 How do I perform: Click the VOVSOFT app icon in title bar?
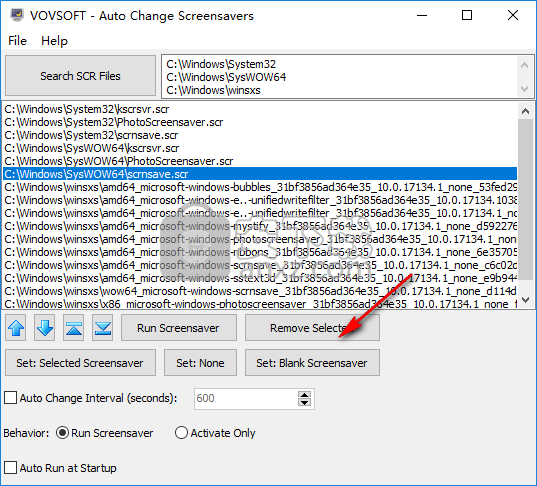click(x=17, y=15)
